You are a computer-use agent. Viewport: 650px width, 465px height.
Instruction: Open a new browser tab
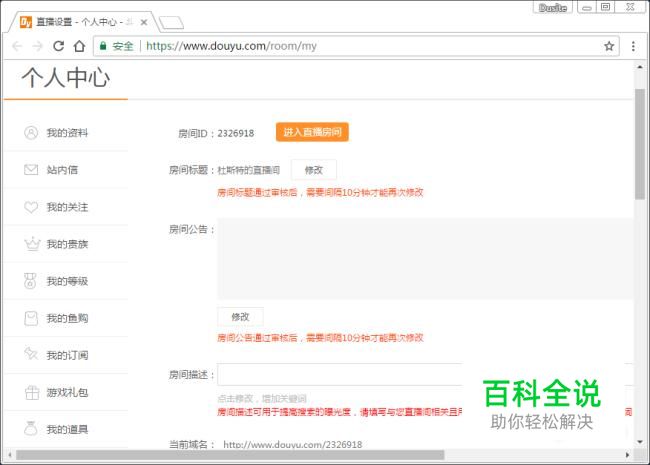[x=171, y=23]
